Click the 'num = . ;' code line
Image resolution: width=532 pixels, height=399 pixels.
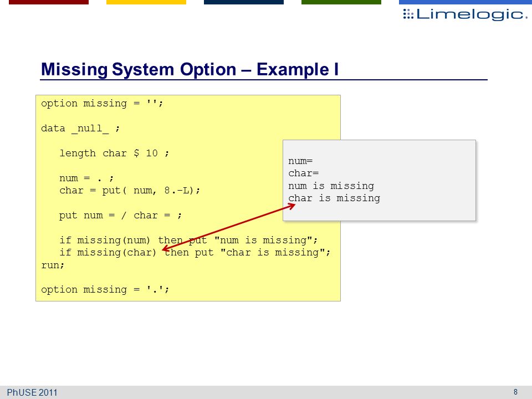point(86,178)
